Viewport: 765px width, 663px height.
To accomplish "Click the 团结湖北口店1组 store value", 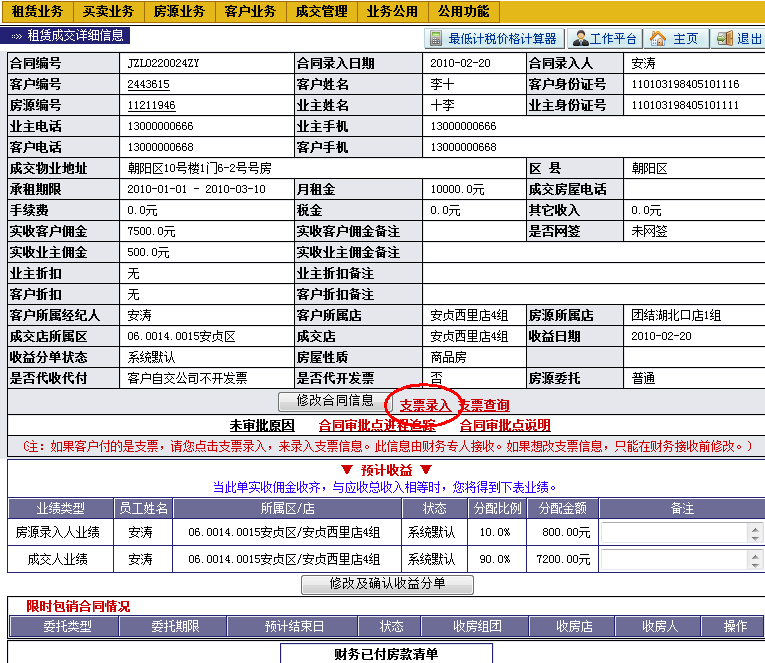I will pos(676,315).
